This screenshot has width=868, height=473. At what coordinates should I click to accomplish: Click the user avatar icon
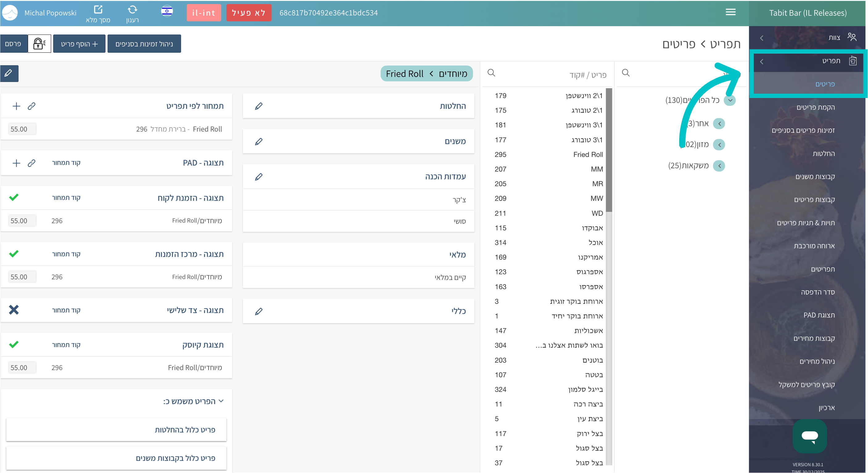point(10,13)
